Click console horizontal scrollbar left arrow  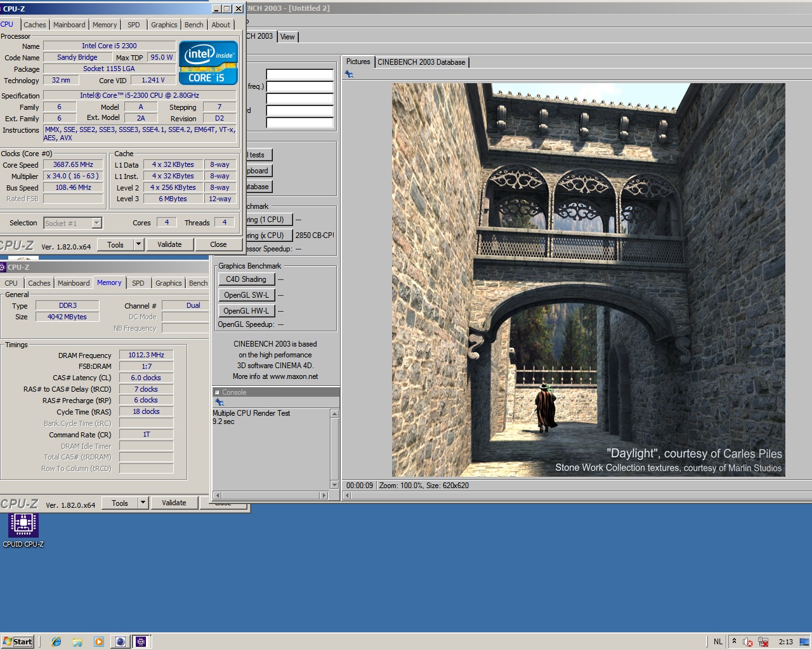tap(217, 495)
